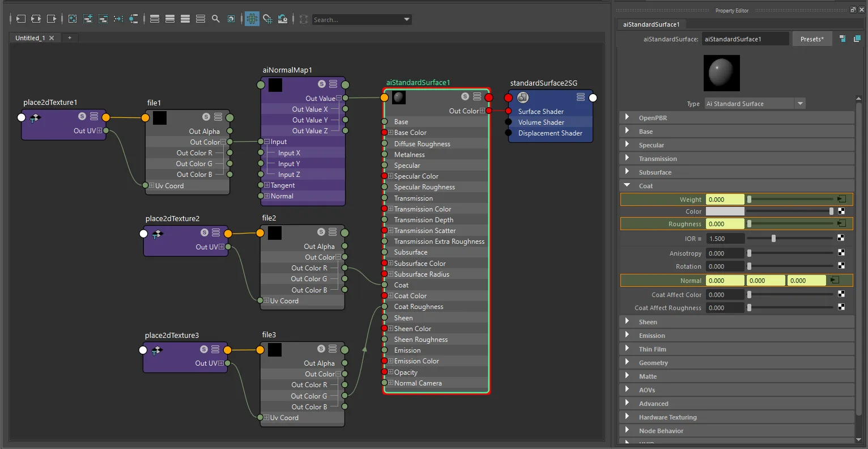The width and height of the screenshot is (868, 449).
Task: Click the Coat Color swatch
Action: [725, 211]
